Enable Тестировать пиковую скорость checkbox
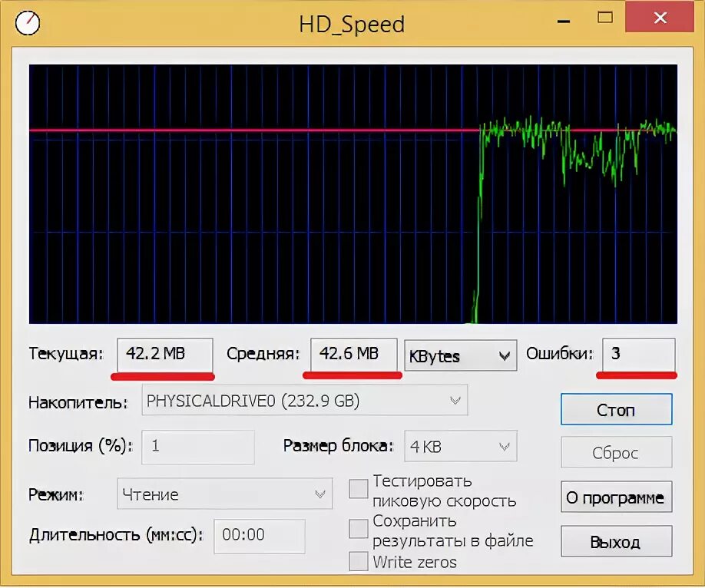Viewport: 705px width, 588px height. coord(359,489)
